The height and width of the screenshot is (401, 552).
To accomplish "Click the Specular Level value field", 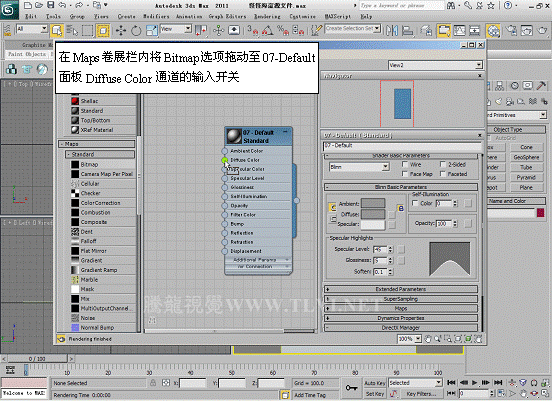I will click(x=380, y=249).
